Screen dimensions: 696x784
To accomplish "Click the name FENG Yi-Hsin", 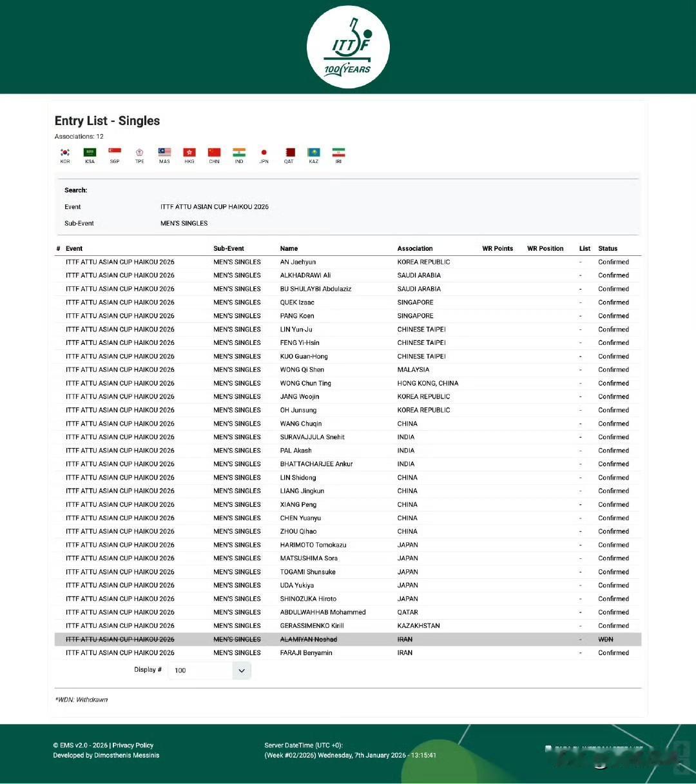I will pos(300,343).
